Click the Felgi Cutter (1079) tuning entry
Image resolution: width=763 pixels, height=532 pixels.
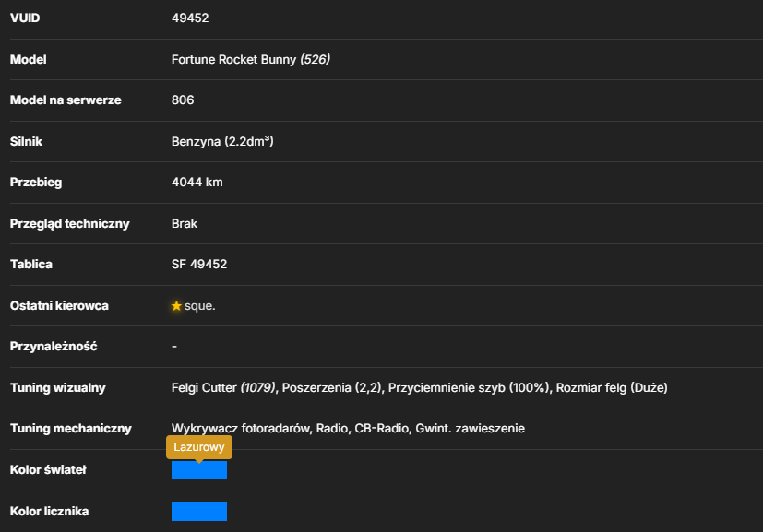pyautogui.click(x=223, y=387)
